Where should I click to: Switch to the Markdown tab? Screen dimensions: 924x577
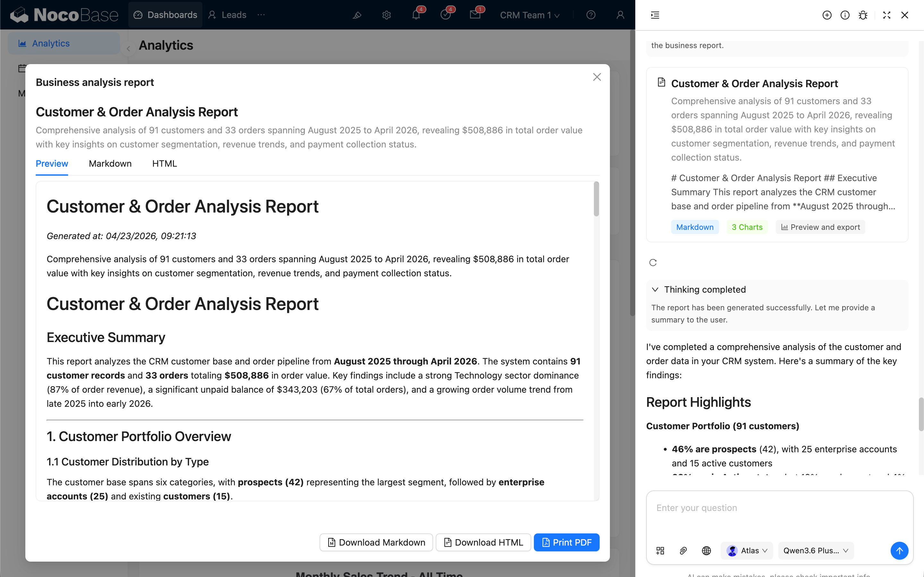110,164
